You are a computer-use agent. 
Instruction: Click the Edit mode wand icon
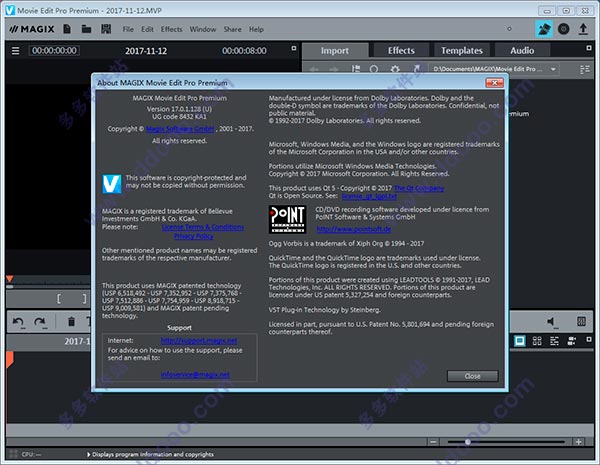[544, 29]
